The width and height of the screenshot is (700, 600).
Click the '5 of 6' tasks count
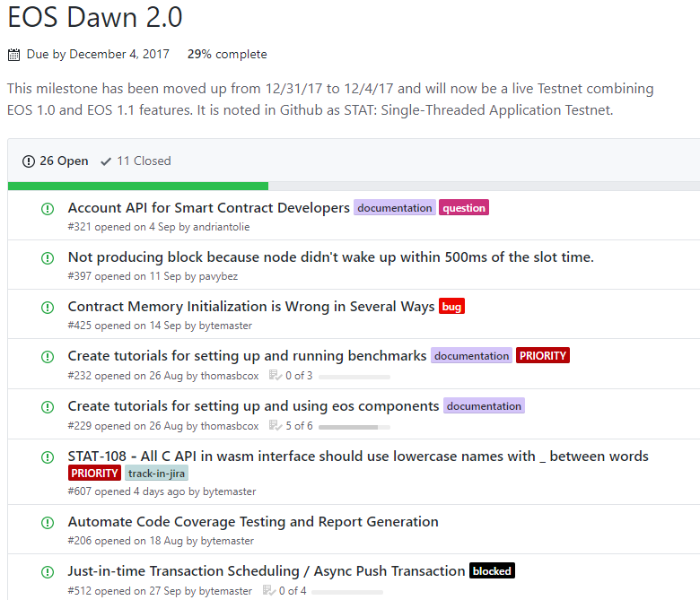click(x=299, y=426)
